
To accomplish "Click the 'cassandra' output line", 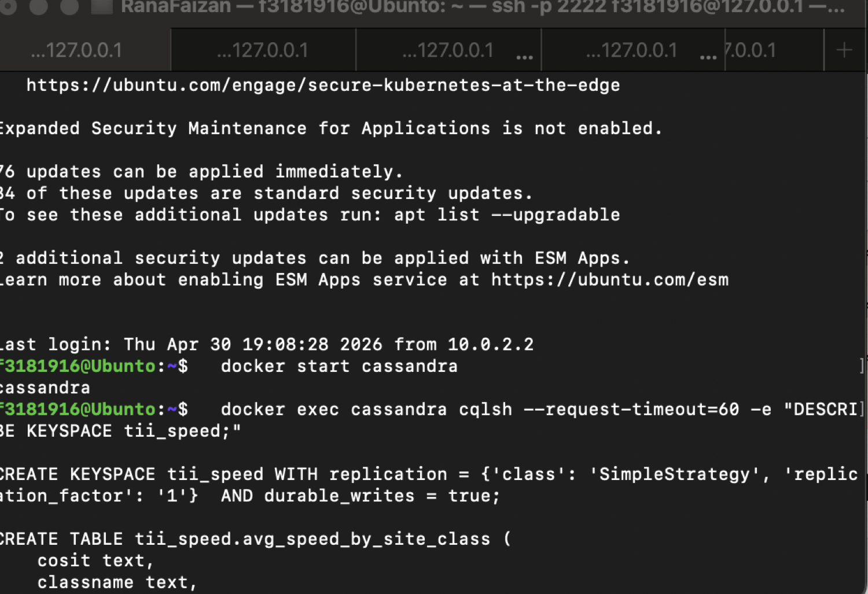I will point(45,388).
